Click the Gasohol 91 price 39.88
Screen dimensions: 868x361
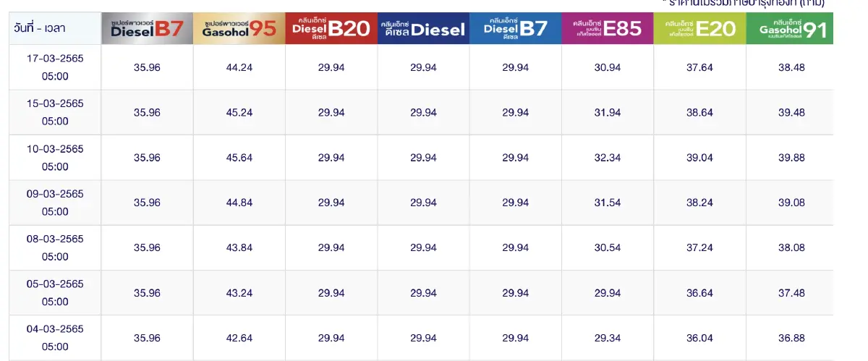click(791, 158)
